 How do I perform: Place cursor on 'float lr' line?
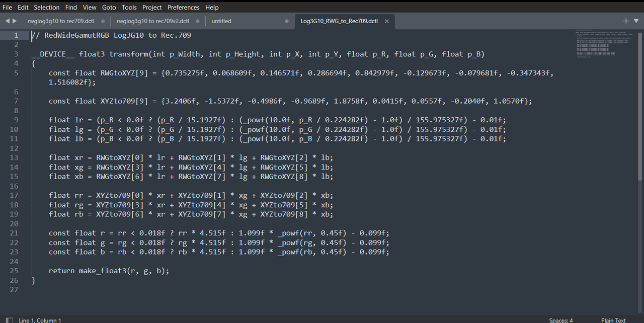point(277,120)
